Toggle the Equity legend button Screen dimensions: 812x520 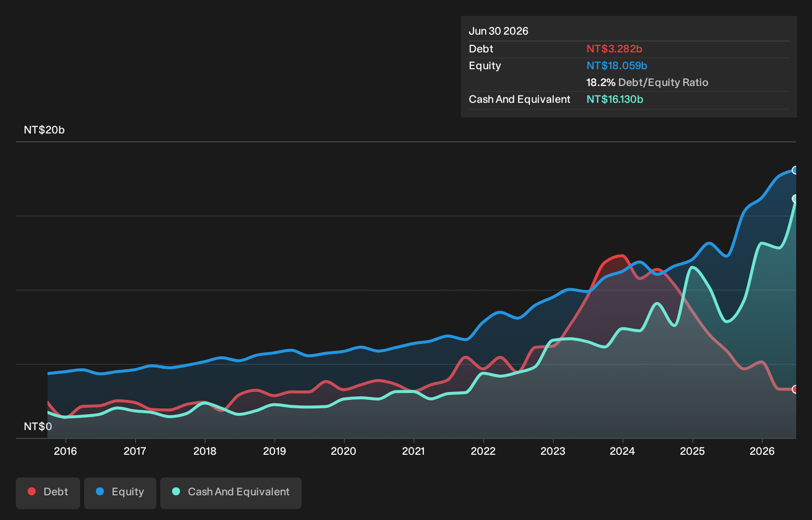[x=120, y=493]
